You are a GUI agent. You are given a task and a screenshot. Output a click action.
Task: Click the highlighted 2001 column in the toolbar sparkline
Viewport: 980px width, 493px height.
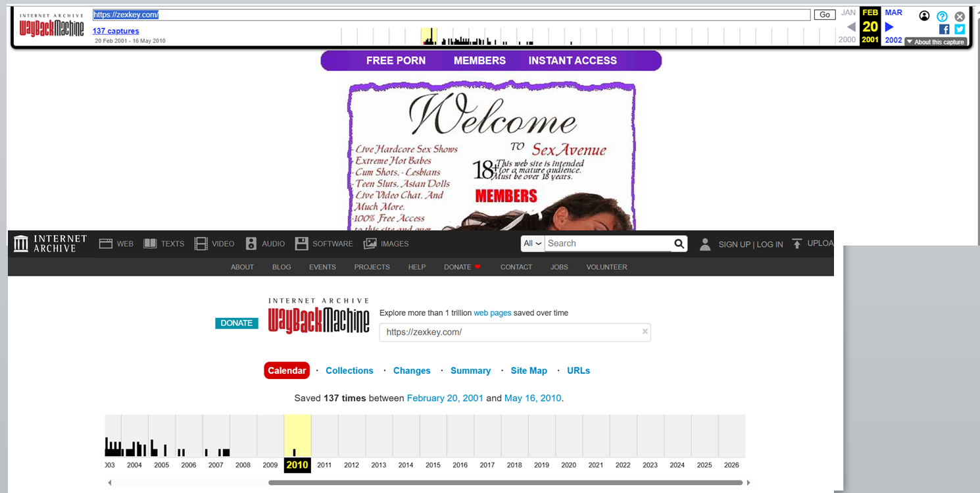[429, 37]
